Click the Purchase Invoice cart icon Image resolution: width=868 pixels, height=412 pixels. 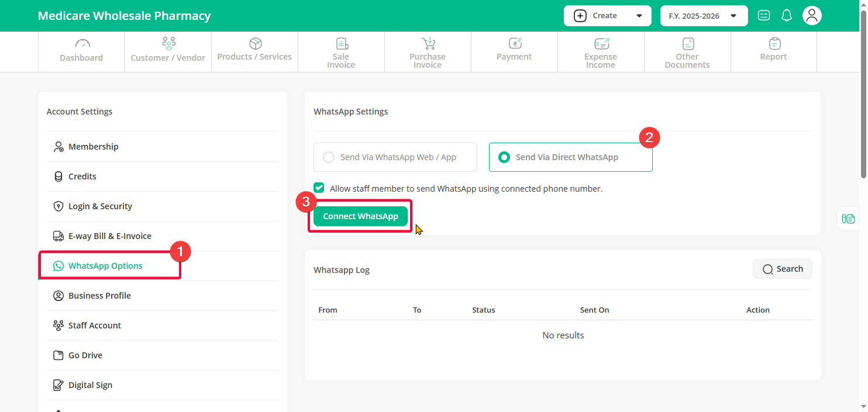tap(428, 44)
